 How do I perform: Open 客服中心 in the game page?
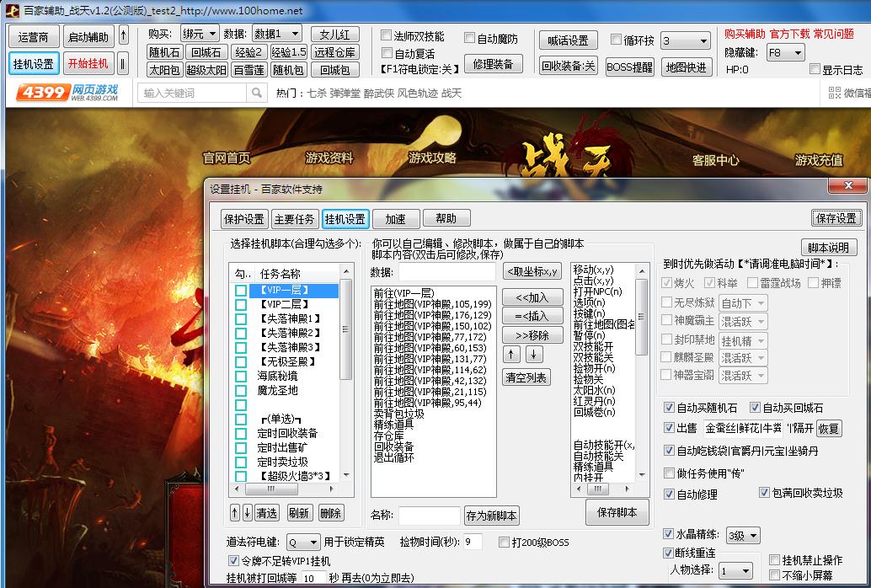[x=715, y=161]
